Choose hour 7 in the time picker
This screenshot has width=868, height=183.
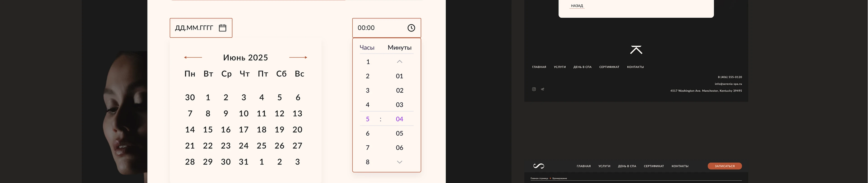368,147
